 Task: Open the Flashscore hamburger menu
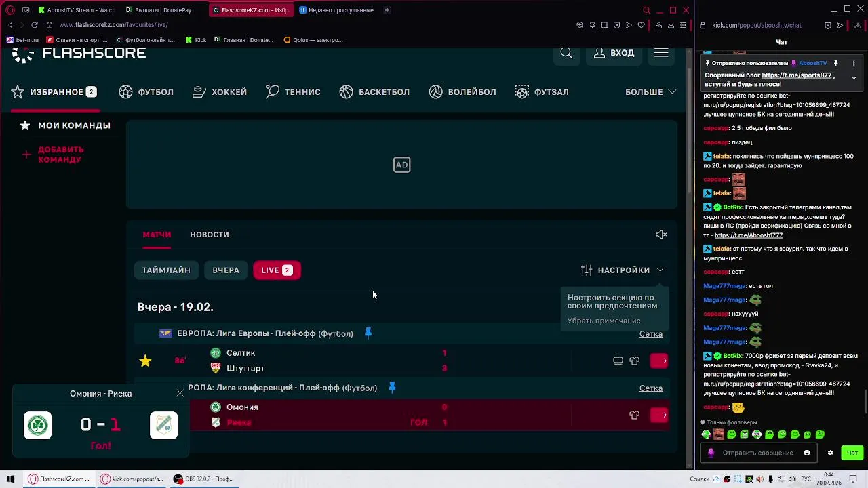click(x=661, y=53)
